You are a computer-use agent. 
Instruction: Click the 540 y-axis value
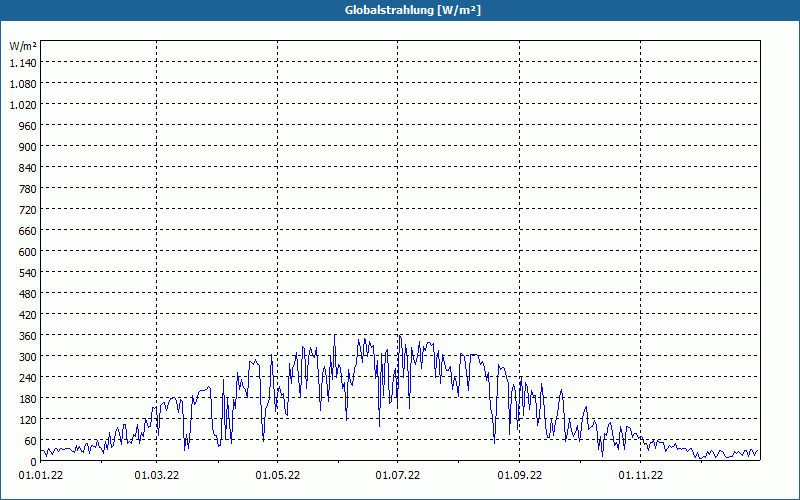tap(28, 273)
